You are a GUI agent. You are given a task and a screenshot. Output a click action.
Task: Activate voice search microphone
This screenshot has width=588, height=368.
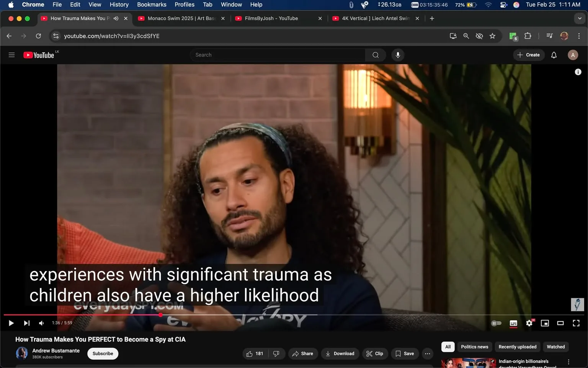pos(398,55)
